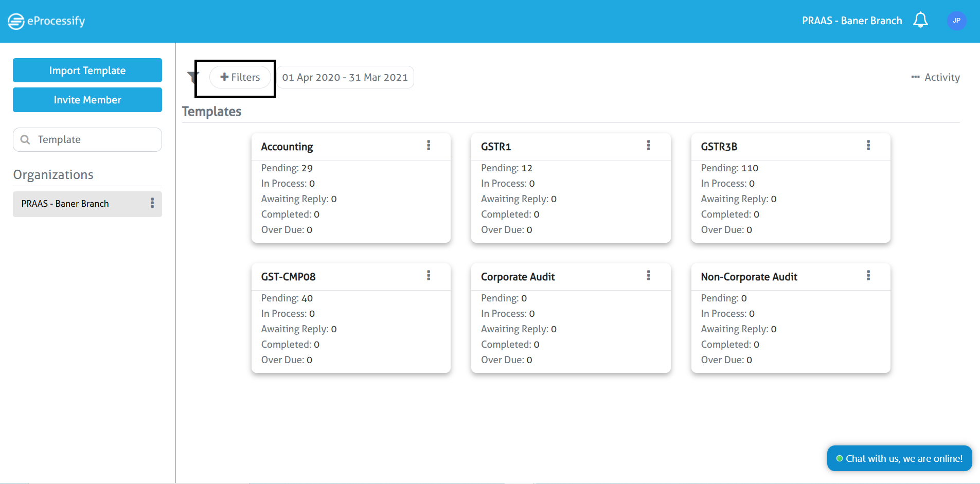Open the notifications bell

920,20
